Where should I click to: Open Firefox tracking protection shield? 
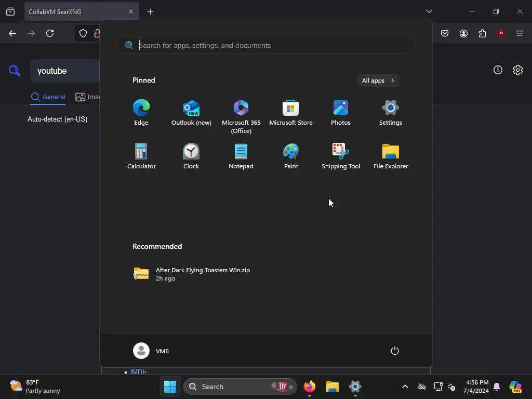pos(83,33)
